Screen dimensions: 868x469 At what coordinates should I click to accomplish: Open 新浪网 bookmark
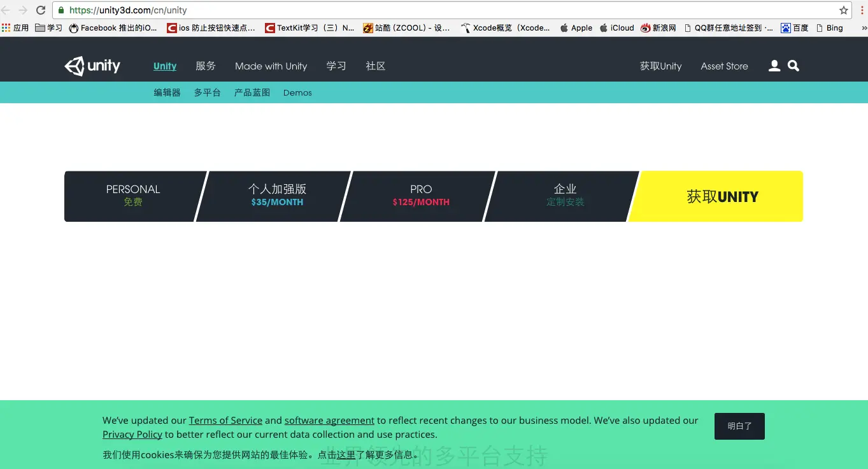tap(659, 28)
